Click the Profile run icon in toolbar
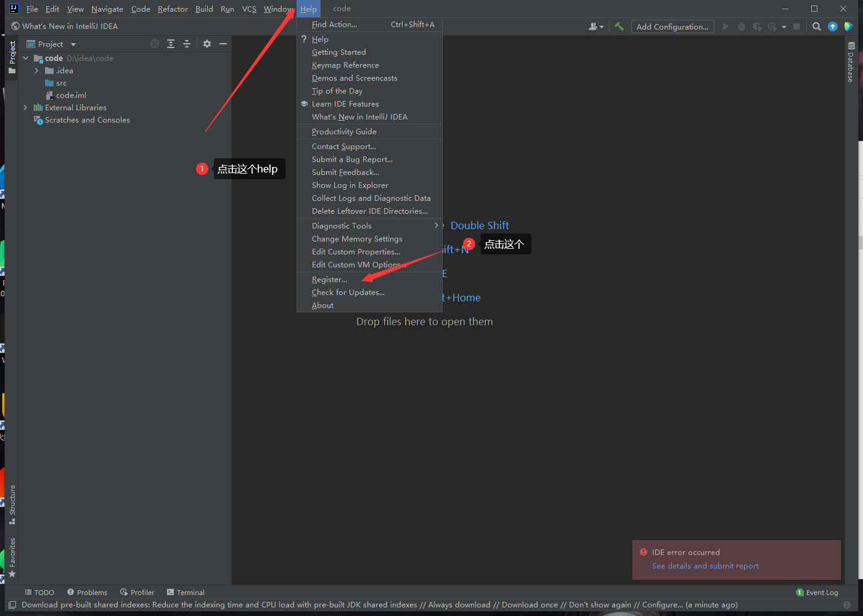This screenshot has width=863, height=616. click(772, 26)
